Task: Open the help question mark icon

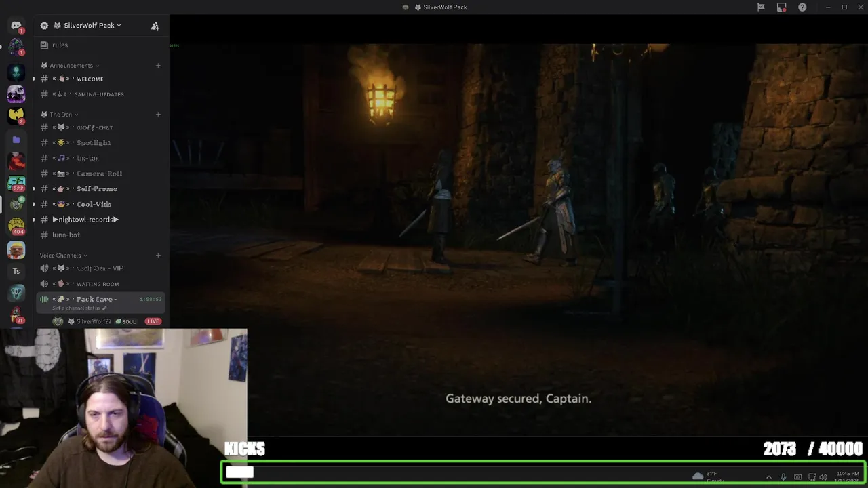Action: pos(802,7)
